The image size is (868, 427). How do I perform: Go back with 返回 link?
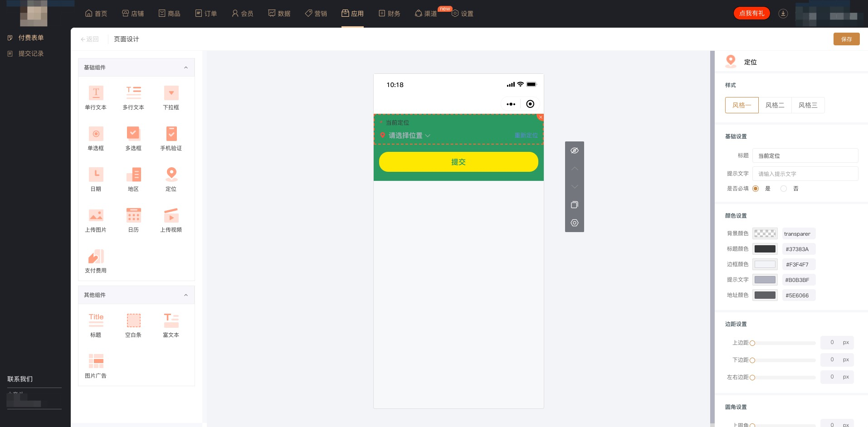tap(90, 39)
